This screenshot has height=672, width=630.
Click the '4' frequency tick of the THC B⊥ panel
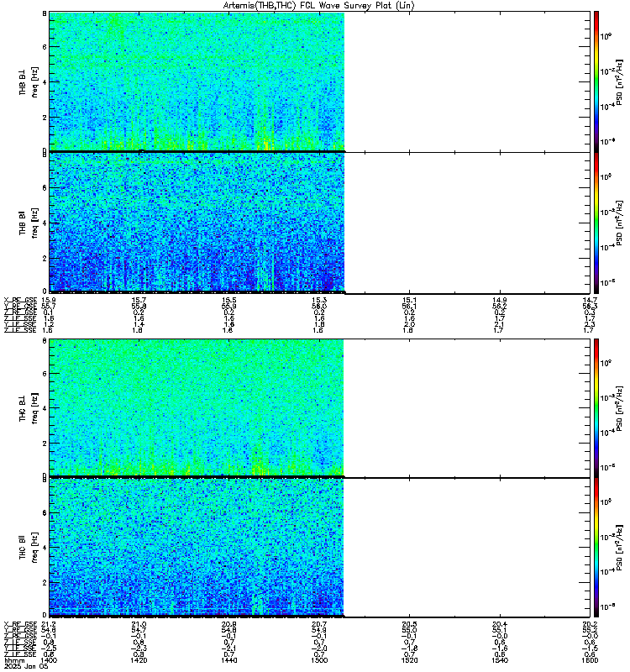[45, 408]
